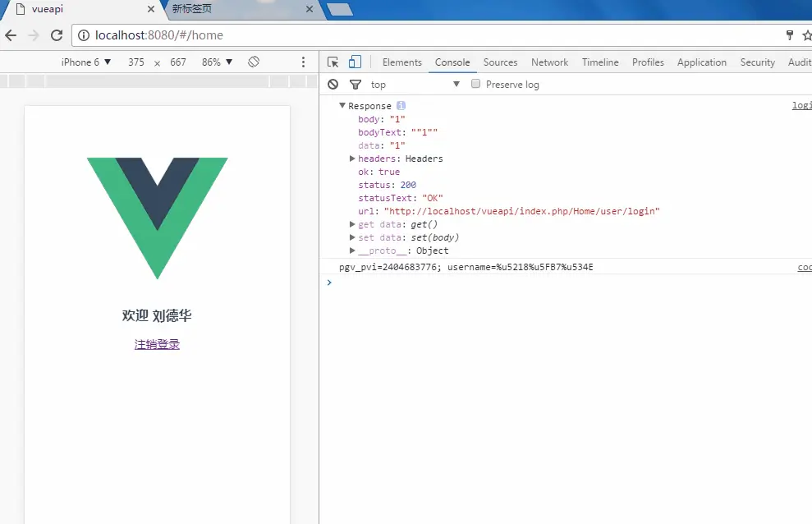
Task: Open the console filter
Action: click(356, 85)
